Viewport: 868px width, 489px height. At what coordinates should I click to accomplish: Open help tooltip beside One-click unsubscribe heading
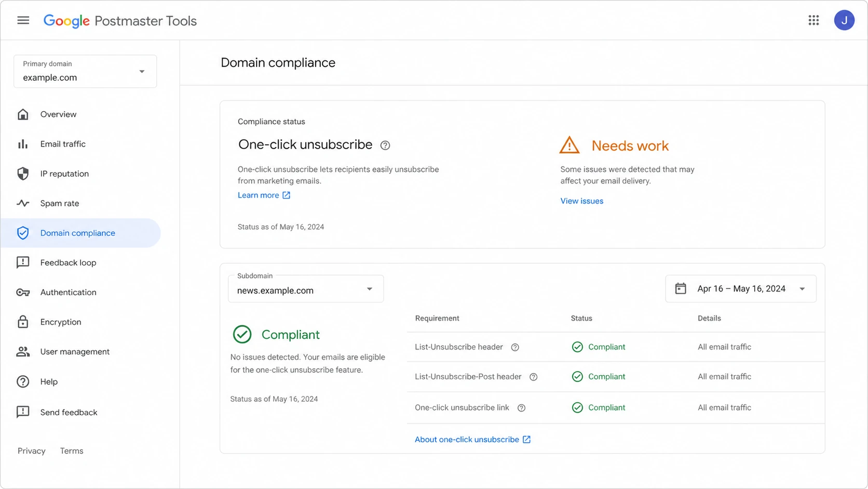coord(385,146)
